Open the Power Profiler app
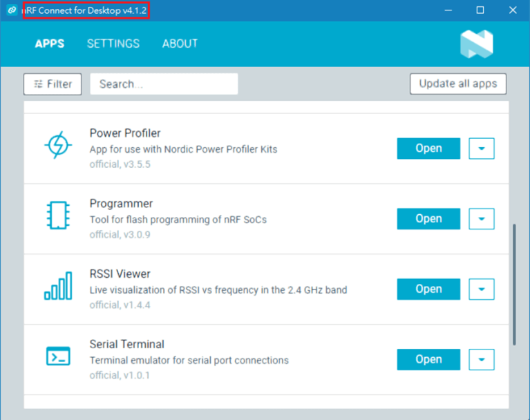 428,149
